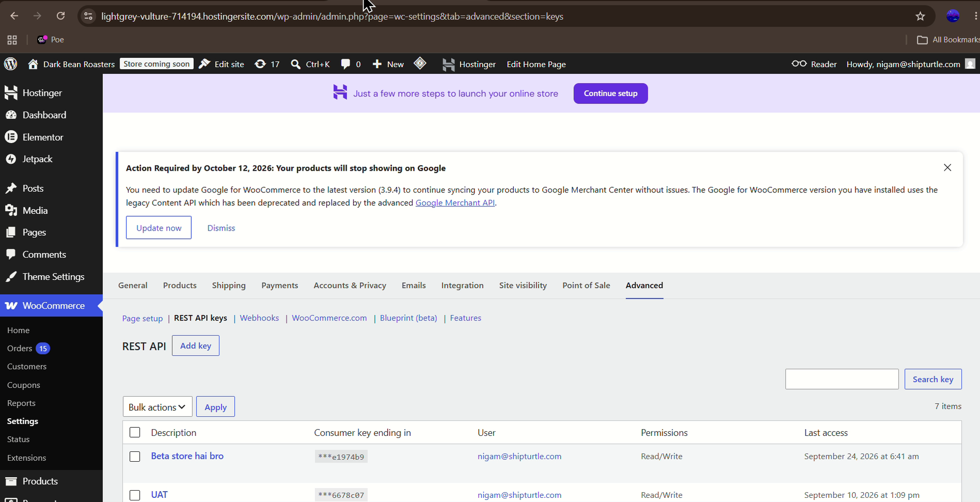Screen dimensions: 980x502
Task: Click into the key search field
Action: 842,379
